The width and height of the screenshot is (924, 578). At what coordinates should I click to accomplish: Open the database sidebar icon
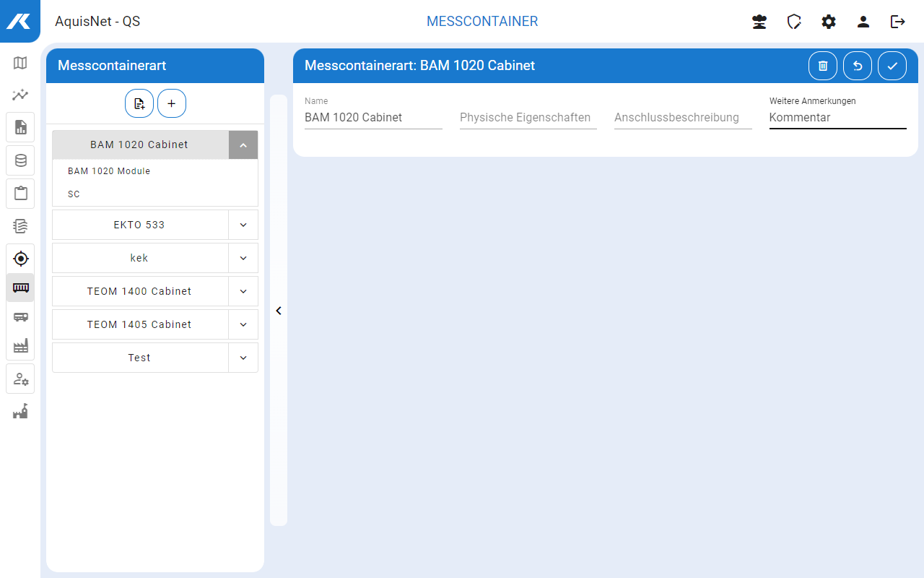pyautogui.click(x=20, y=160)
